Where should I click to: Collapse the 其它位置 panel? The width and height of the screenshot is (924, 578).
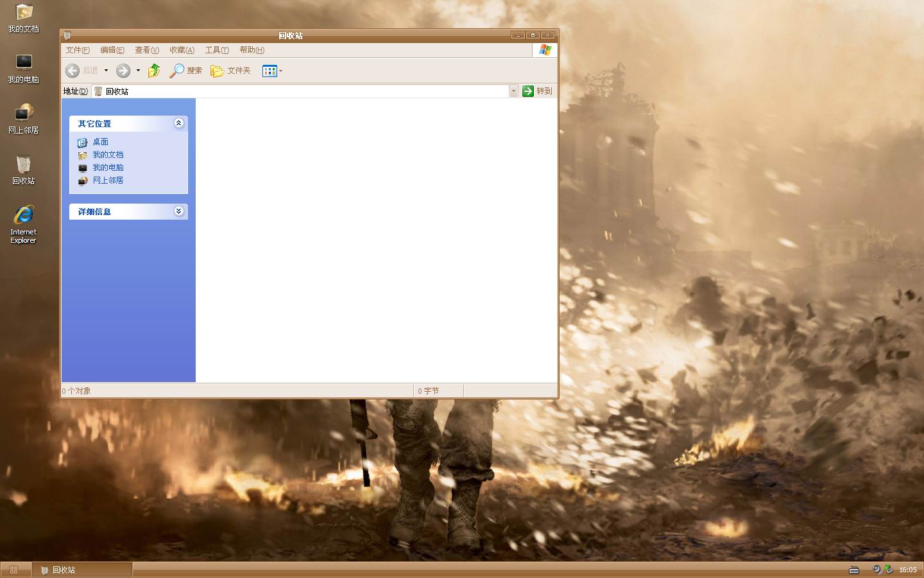pos(179,123)
